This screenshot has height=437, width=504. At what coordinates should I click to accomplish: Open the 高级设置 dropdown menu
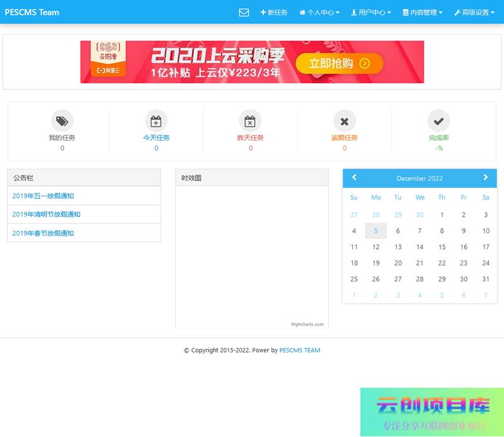coord(474,12)
